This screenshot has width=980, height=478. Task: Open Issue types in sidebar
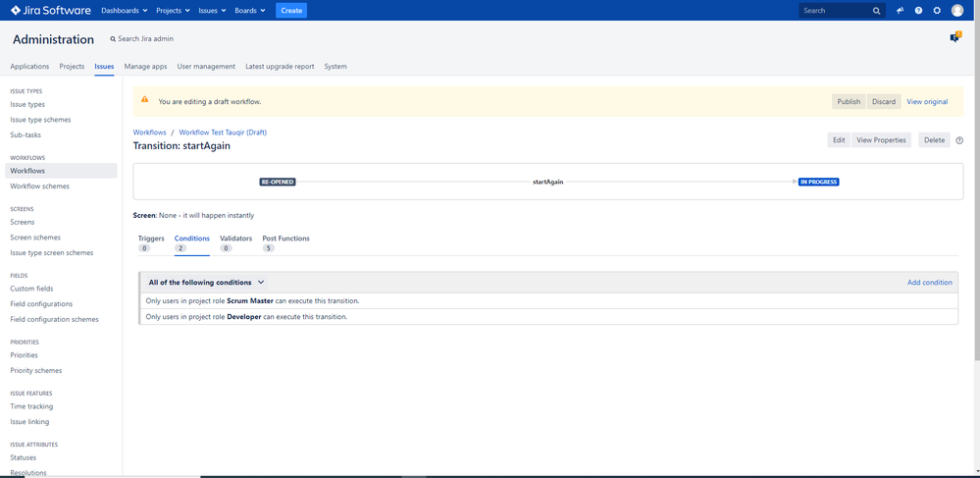(27, 104)
